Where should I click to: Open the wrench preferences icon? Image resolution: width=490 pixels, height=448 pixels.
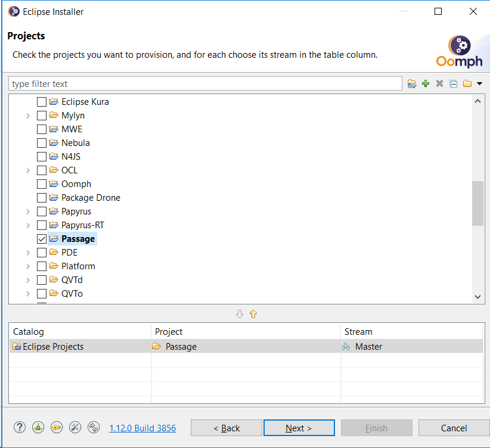(x=75, y=427)
